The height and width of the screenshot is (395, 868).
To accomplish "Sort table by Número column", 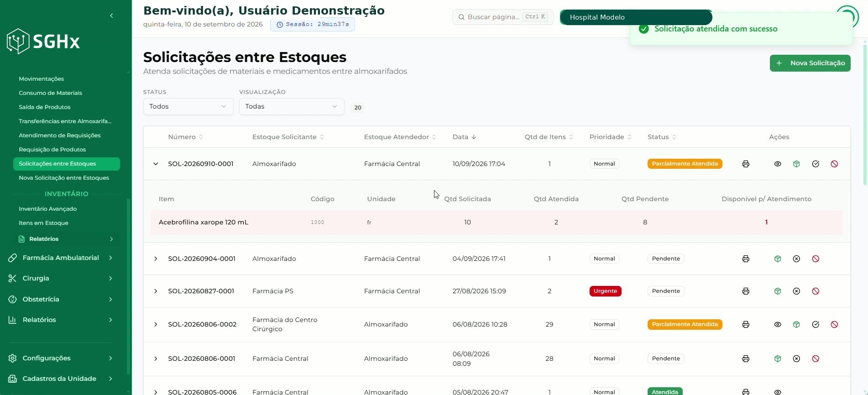I will tap(185, 137).
